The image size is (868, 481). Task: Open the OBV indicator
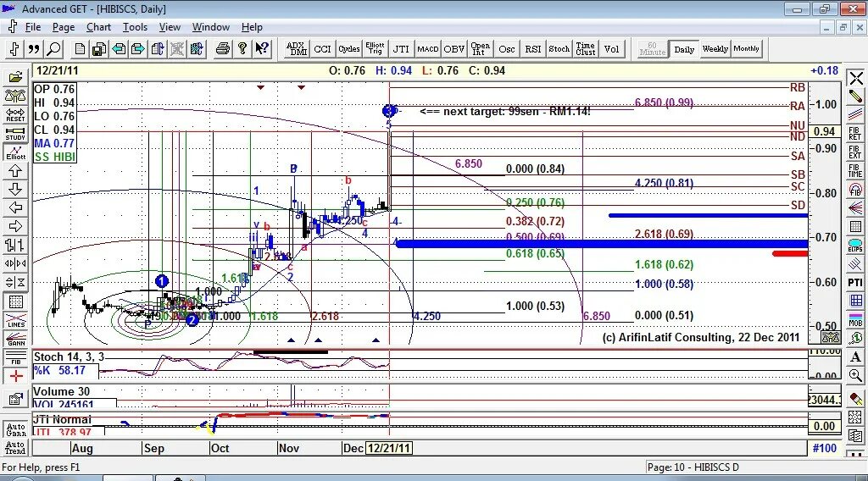coord(454,49)
